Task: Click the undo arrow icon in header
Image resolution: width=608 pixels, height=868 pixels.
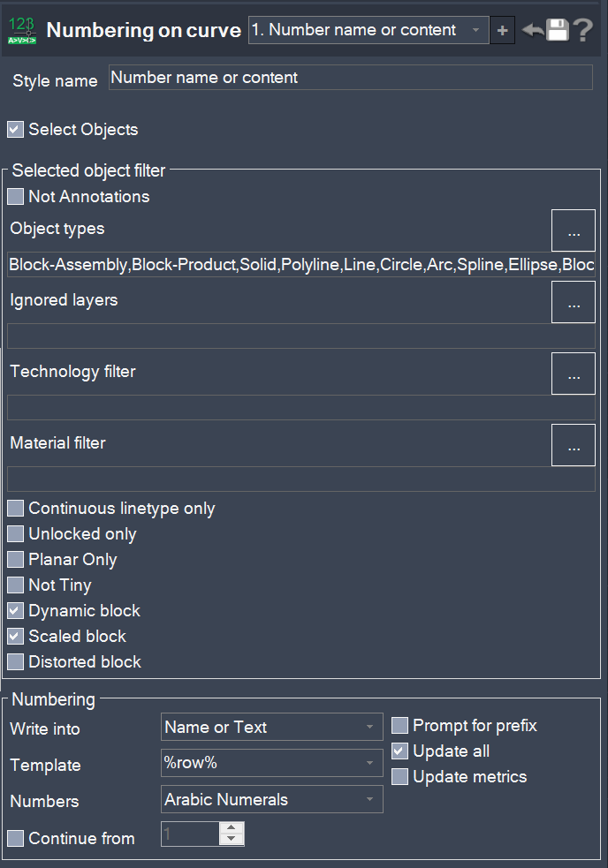Action: (x=532, y=30)
